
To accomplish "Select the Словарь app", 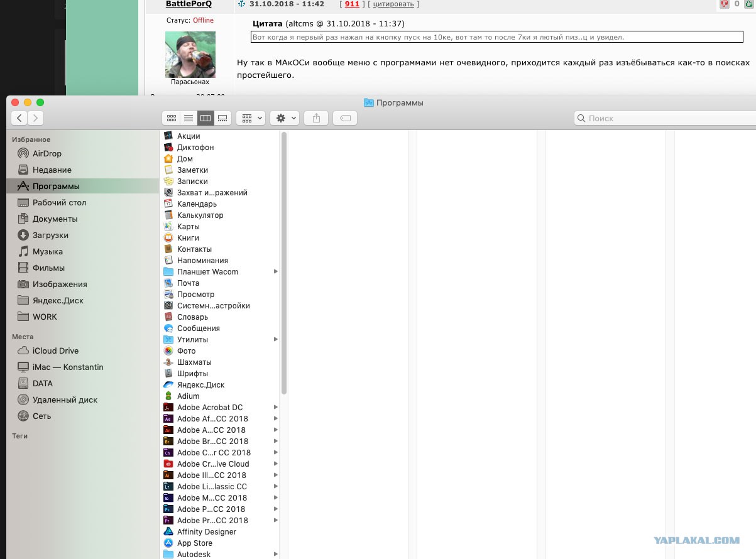I will coord(220,317).
